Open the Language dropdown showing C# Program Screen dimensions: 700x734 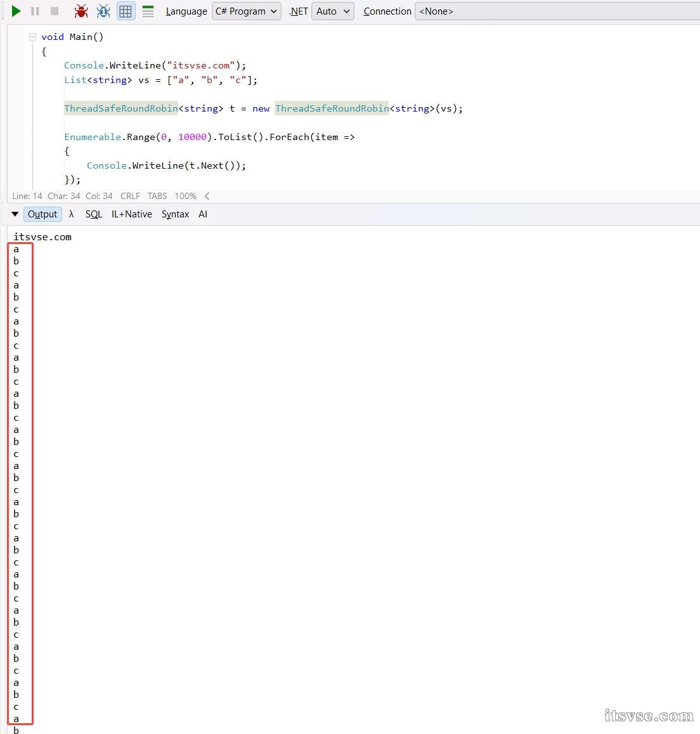[246, 11]
